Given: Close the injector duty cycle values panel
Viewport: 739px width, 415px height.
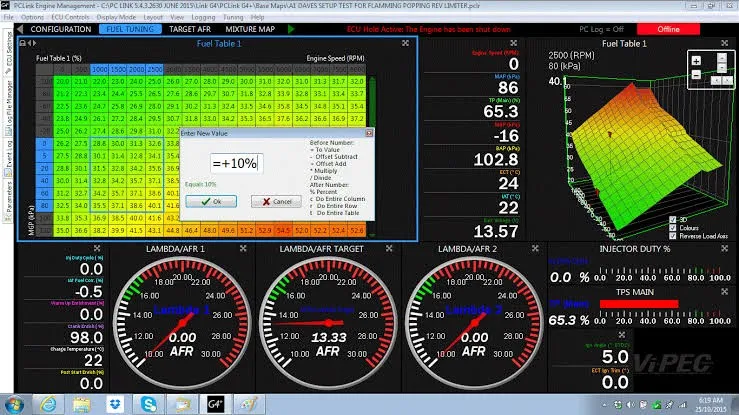Looking at the screenshot, I should click(97, 248).
